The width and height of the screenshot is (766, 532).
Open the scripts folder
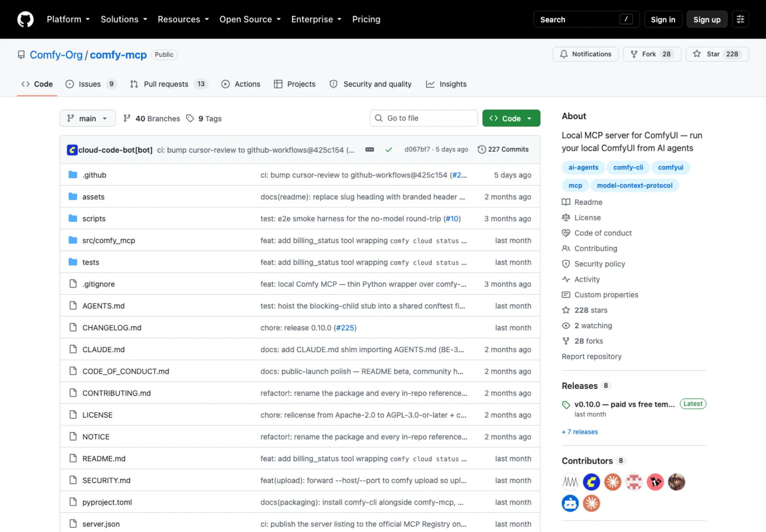(x=94, y=219)
